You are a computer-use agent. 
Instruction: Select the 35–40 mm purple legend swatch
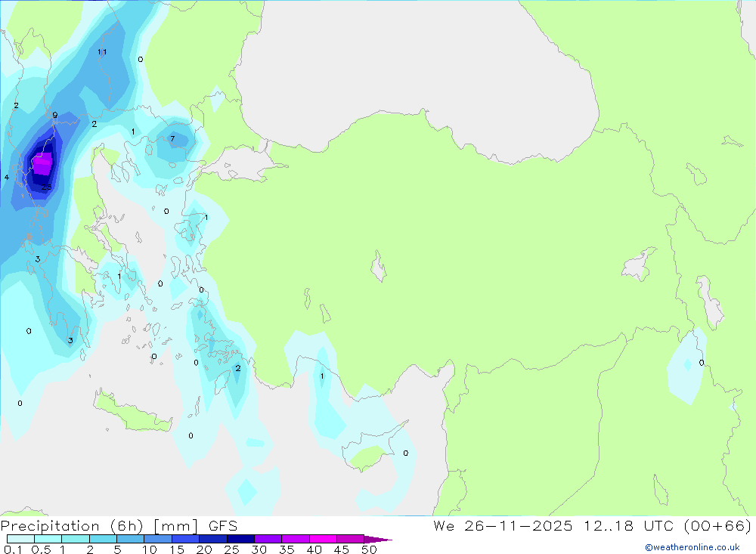coord(296,539)
